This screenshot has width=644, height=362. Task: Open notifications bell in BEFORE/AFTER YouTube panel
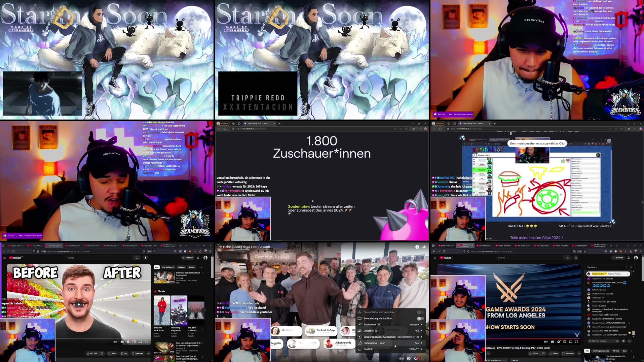(198, 258)
